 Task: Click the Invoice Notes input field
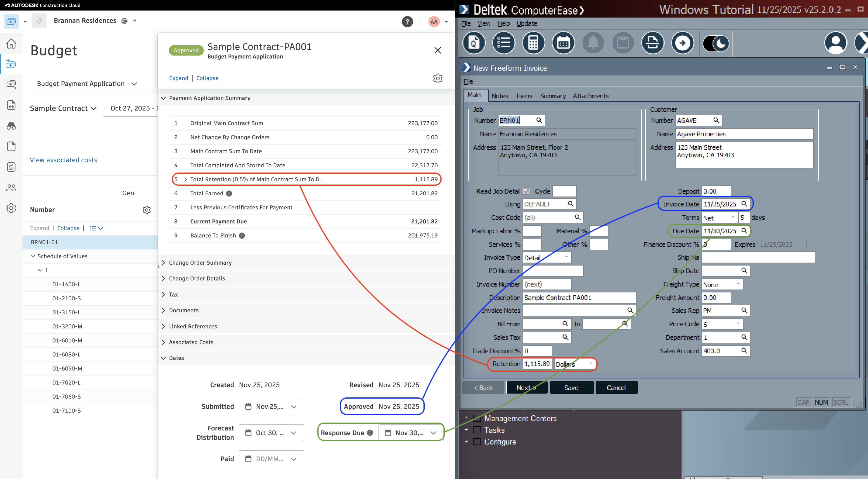tap(576, 310)
